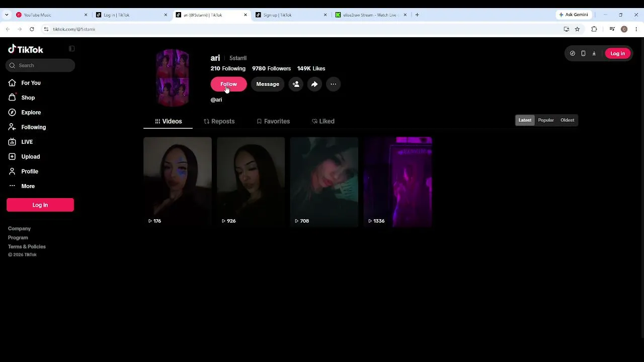The width and height of the screenshot is (644, 362).
Task: Select the Reposts profile tab
Action: (219, 121)
